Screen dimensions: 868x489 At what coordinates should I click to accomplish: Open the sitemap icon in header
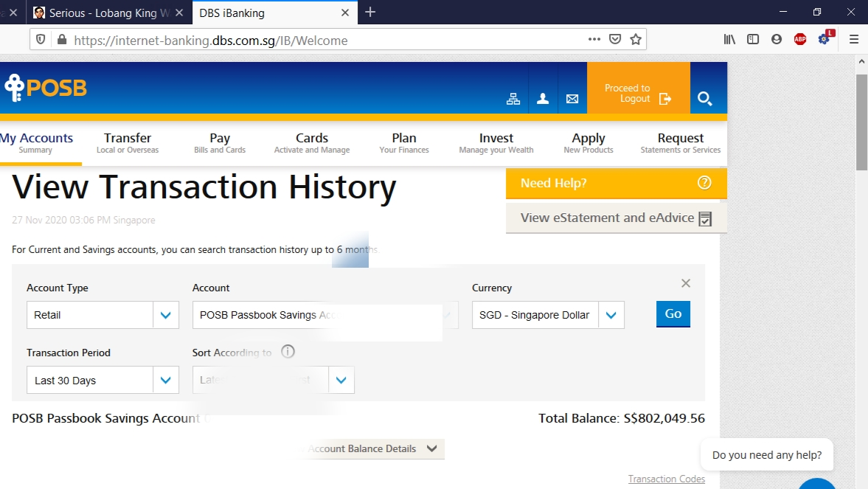point(513,99)
